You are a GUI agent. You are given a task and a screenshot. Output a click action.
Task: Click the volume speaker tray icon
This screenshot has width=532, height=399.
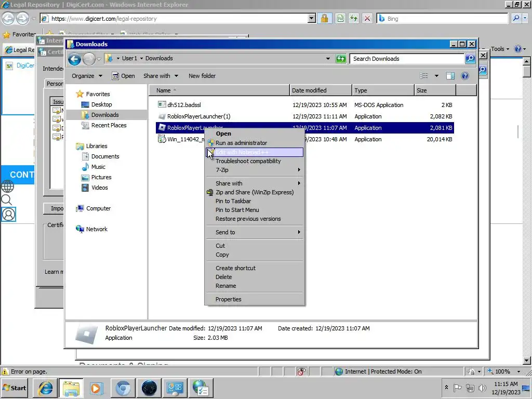pyautogui.click(x=482, y=388)
